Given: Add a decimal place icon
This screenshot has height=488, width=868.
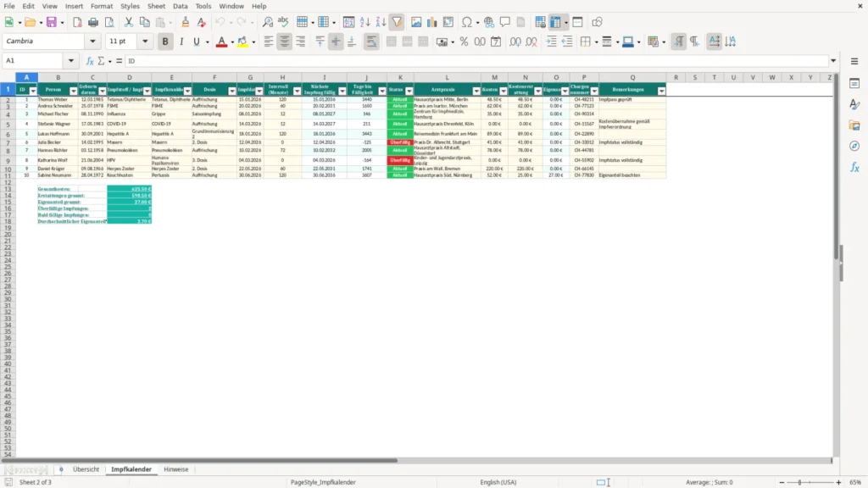Looking at the screenshot, I should pyautogui.click(x=515, y=42).
